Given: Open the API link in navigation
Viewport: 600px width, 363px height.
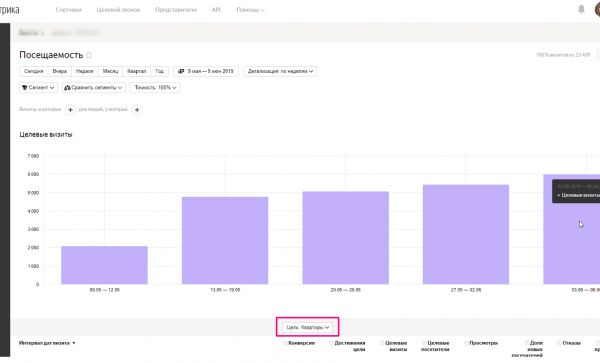Looking at the screenshot, I should pos(216,10).
